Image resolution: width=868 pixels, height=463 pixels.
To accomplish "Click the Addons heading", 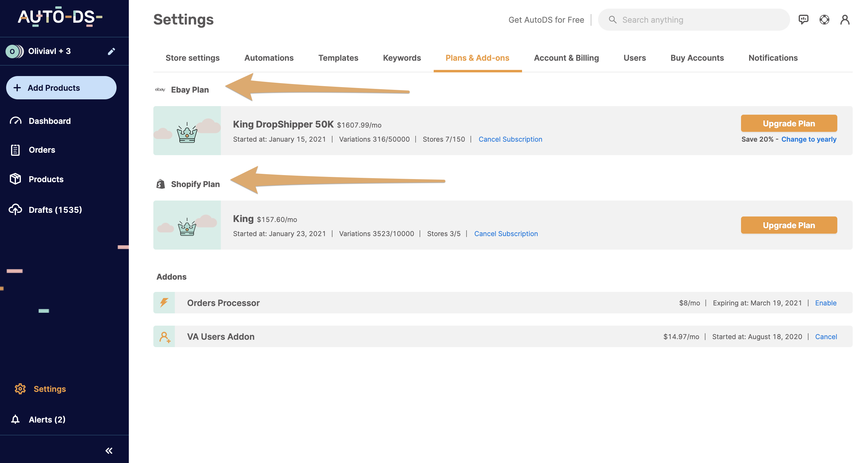I will pyautogui.click(x=171, y=277).
